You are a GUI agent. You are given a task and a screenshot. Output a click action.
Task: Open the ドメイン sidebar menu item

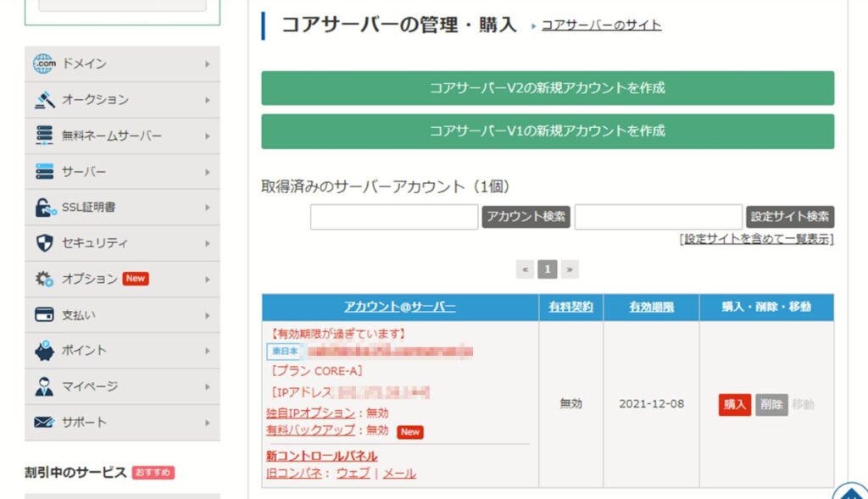point(122,64)
